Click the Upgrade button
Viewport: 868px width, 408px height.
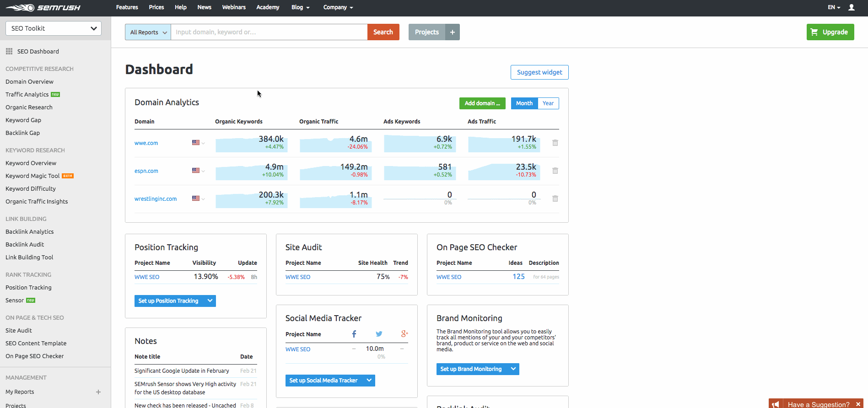(830, 32)
